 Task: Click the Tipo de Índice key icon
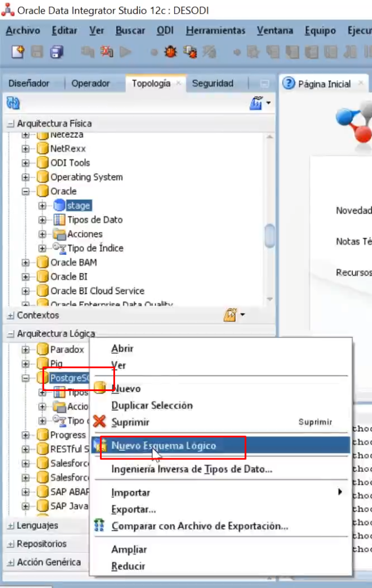coord(59,248)
